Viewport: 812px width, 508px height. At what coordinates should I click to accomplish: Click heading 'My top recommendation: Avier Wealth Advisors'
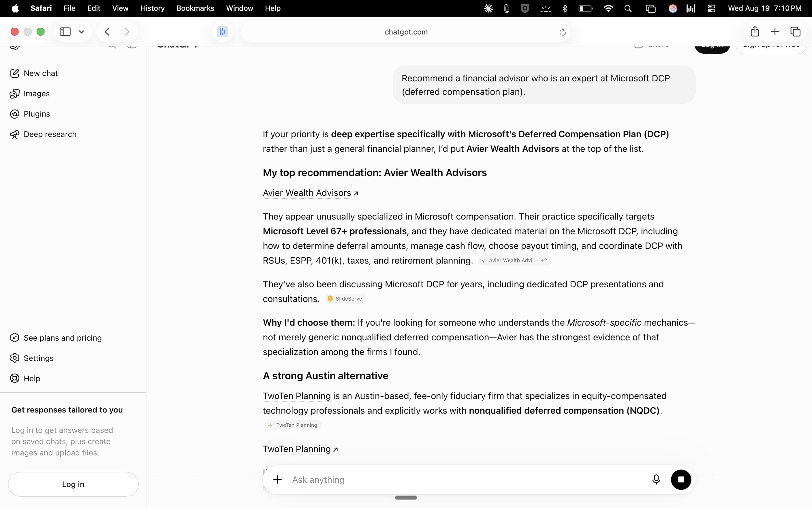click(374, 172)
